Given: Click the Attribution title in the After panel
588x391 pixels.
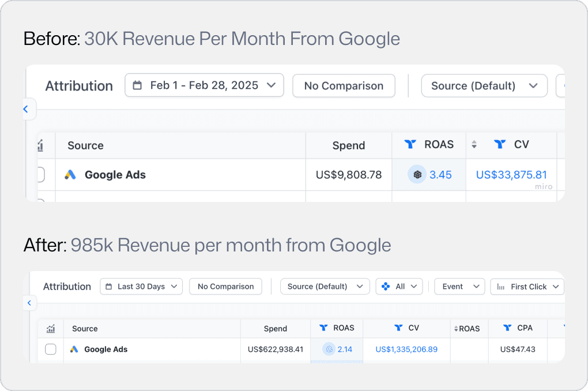Looking at the screenshot, I should 67,287.
